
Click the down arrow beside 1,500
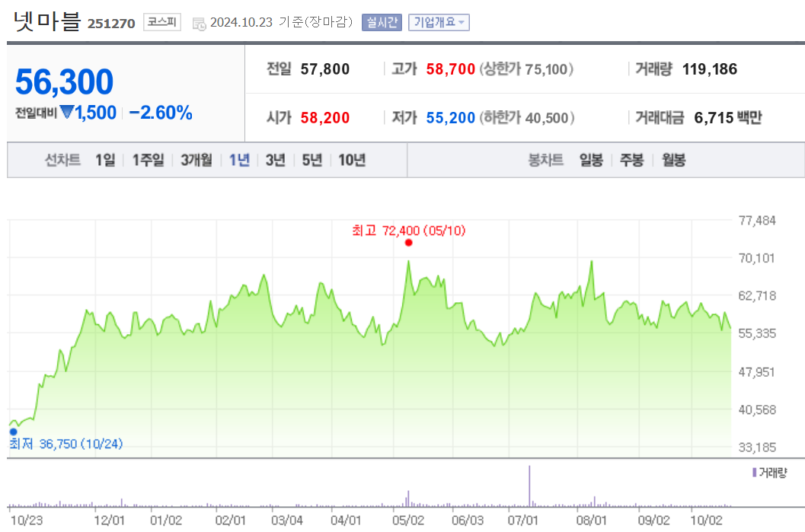pos(67,112)
